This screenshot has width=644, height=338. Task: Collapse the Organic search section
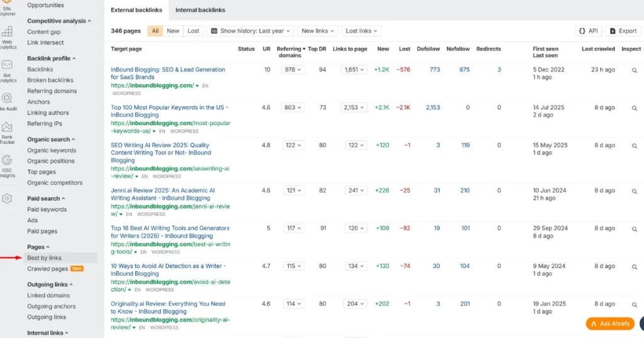pos(51,139)
